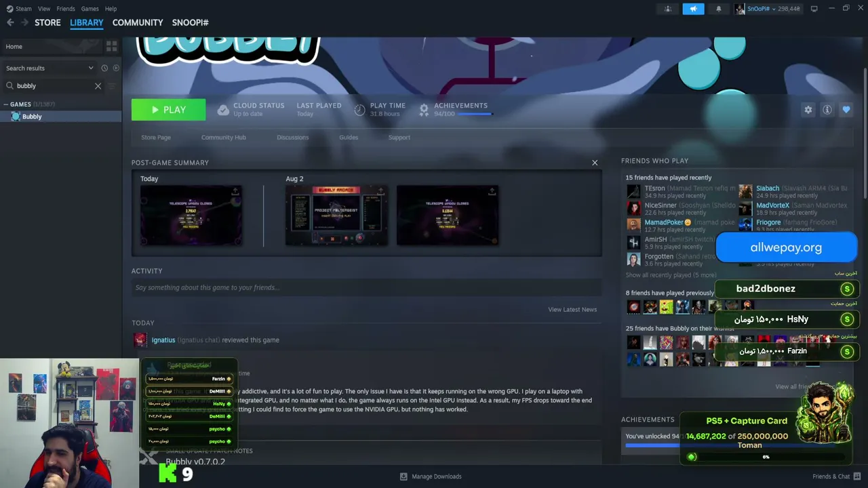Image resolution: width=868 pixels, height=488 pixels.
Task: Open Slabach's avatar in friends list
Action: click(745, 192)
